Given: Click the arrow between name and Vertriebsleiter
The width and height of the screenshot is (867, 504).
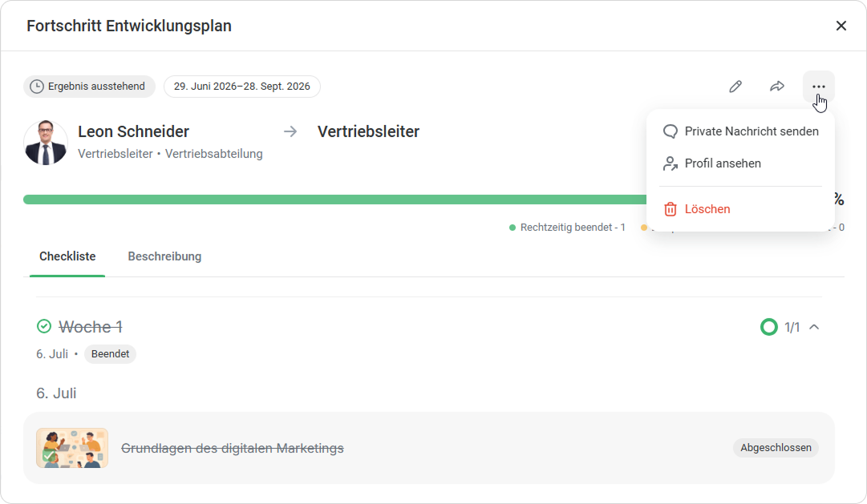Looking at the screenshot, I should coord(290,131).
